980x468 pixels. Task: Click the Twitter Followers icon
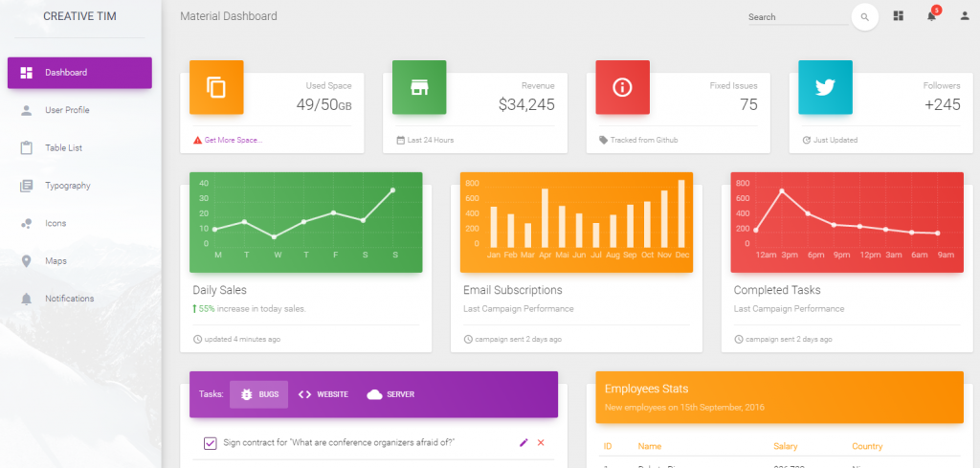point(825,87)
